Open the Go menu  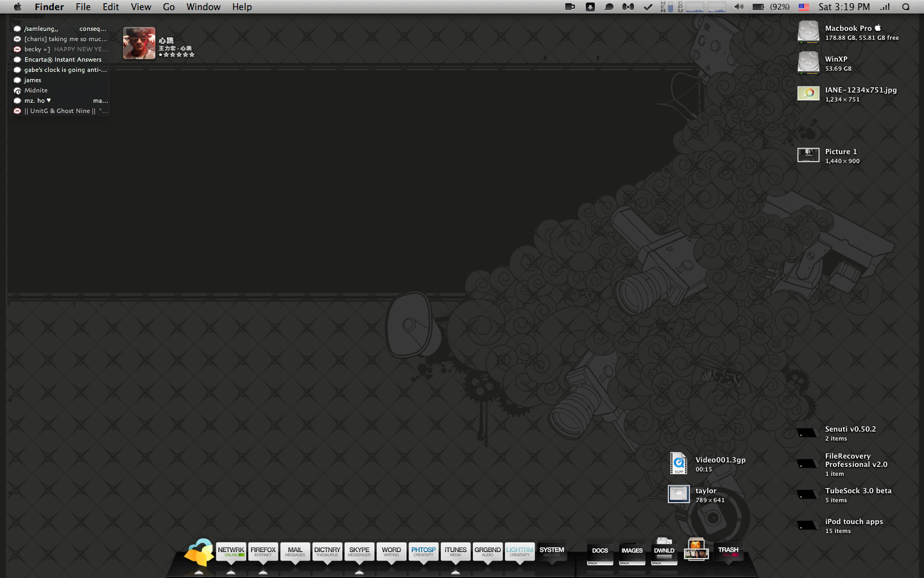click(x=169, y=7)
